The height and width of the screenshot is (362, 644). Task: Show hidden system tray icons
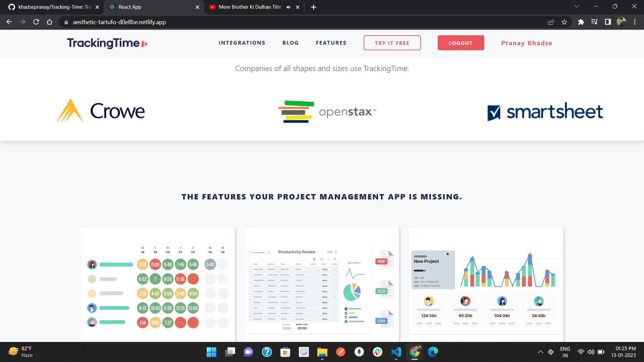tap(540, 352)
